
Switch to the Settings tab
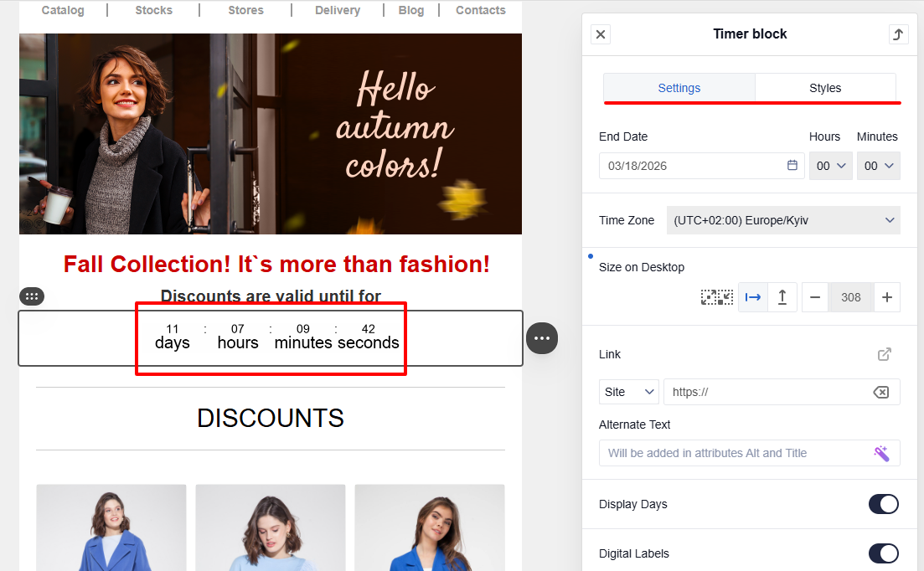(x=679, y=88)
